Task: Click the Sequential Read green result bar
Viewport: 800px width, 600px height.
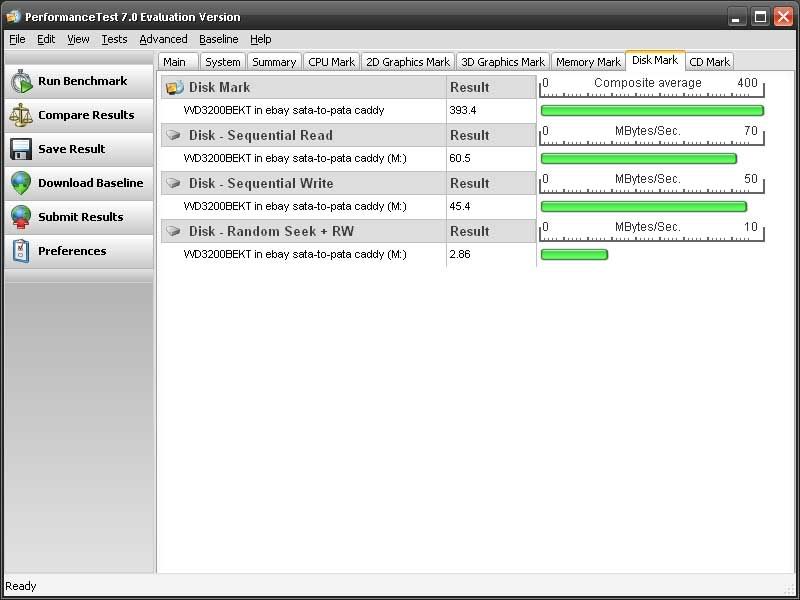Action: pos(639,158)
